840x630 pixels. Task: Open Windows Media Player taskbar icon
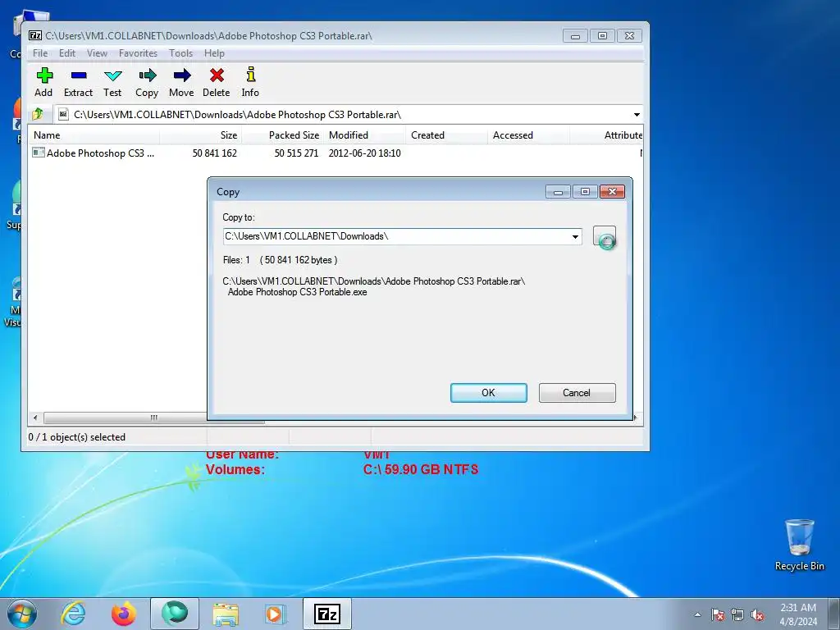[x=276, y=614]
